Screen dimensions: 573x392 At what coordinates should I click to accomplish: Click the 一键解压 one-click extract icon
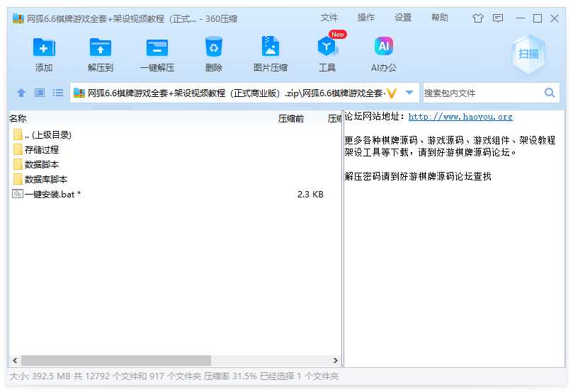coord(157,47)
